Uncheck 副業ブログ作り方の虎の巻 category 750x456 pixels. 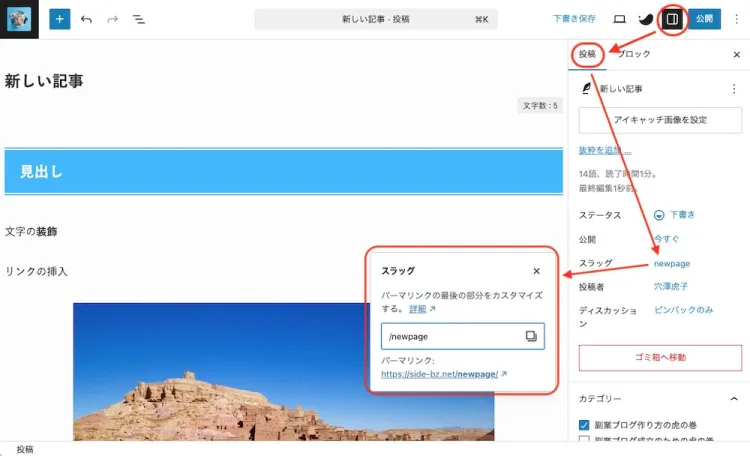click(x=584, y=425)
